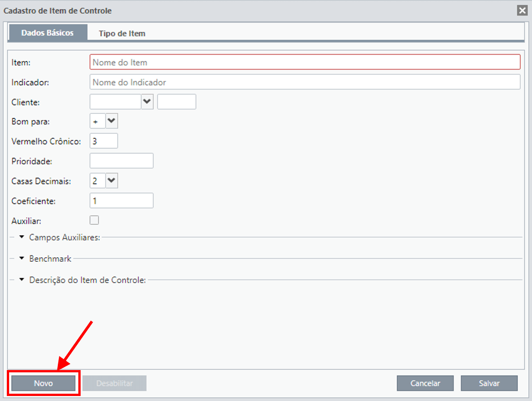The height and width of the screenshot is (401, 532).
Task: Click the Vermelho Crônico value field
Action: click(x=104, y=141)
